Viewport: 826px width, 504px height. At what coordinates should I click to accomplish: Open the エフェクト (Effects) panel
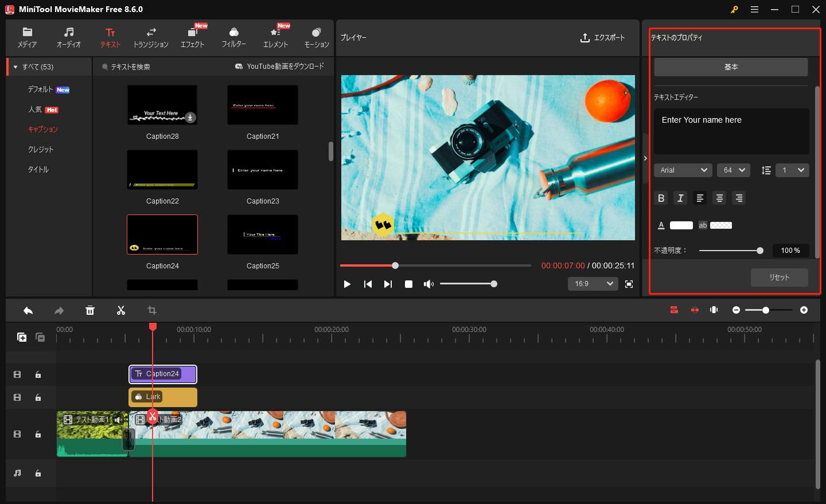193,36
